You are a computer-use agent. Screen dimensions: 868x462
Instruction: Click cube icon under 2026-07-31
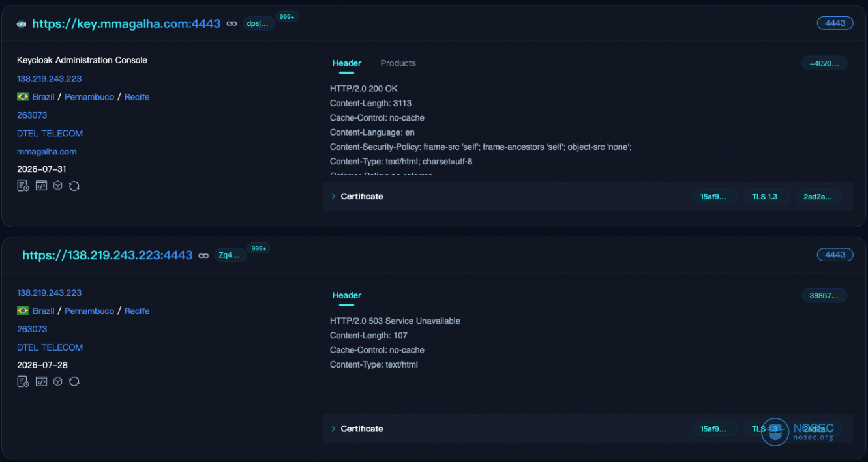(x=58, y=186)
